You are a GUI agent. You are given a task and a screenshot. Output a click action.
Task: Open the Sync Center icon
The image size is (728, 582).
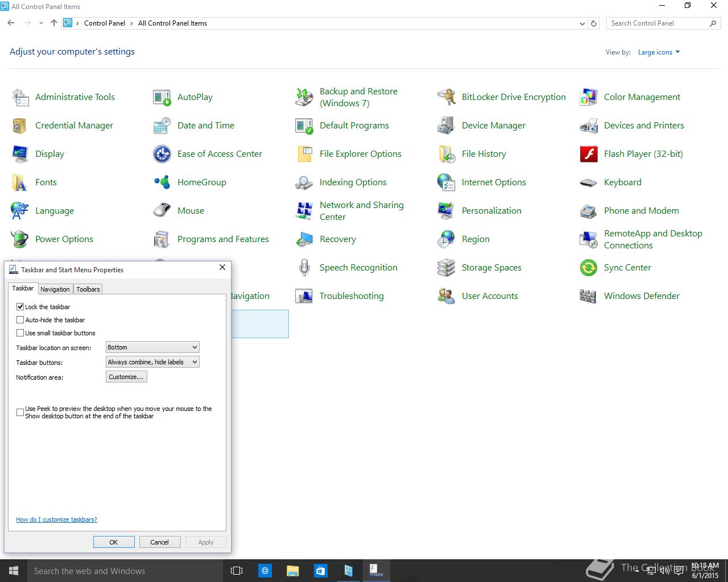589,268
